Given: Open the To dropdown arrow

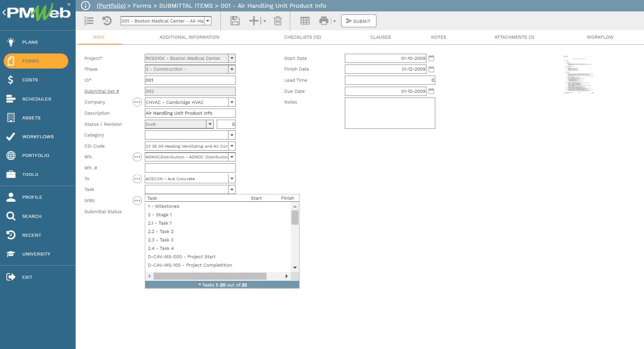Looking at the screenshot, I should 232,179.
